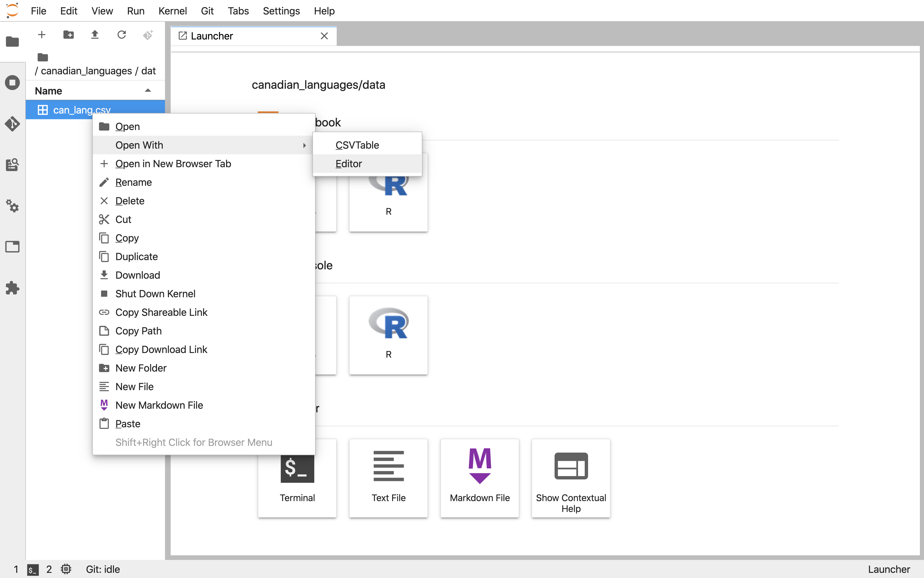Open the File Browser sidebar tab
Viewport: 924px width, 578px height.
click(12, 41)
